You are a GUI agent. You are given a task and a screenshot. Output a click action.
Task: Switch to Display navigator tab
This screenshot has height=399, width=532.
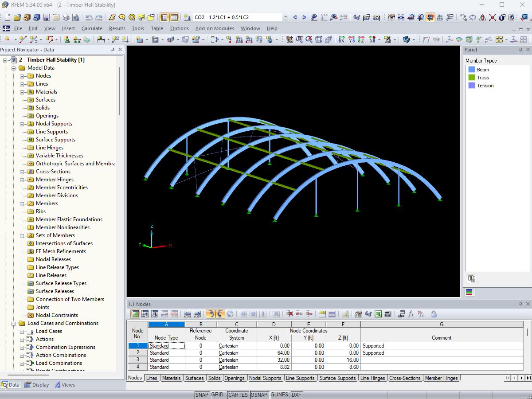37,385
